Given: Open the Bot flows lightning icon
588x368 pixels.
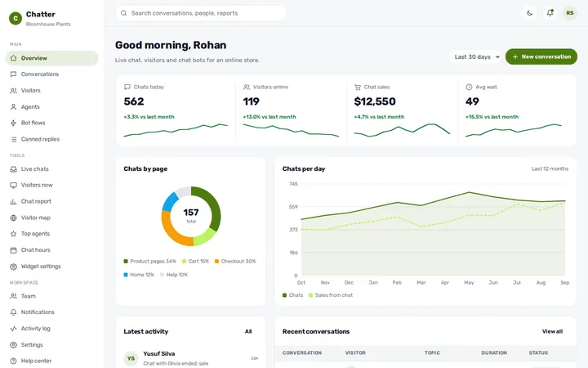Looking at the screenshot, I should (x=14, y=123).
